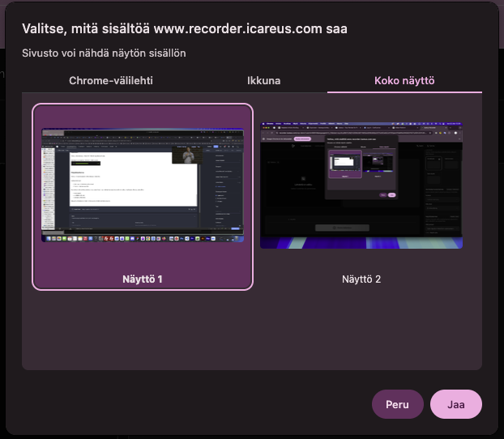504x439 pixels.
Task: Click the empty area below the screen previews
Action: click(x=251, y=332)
